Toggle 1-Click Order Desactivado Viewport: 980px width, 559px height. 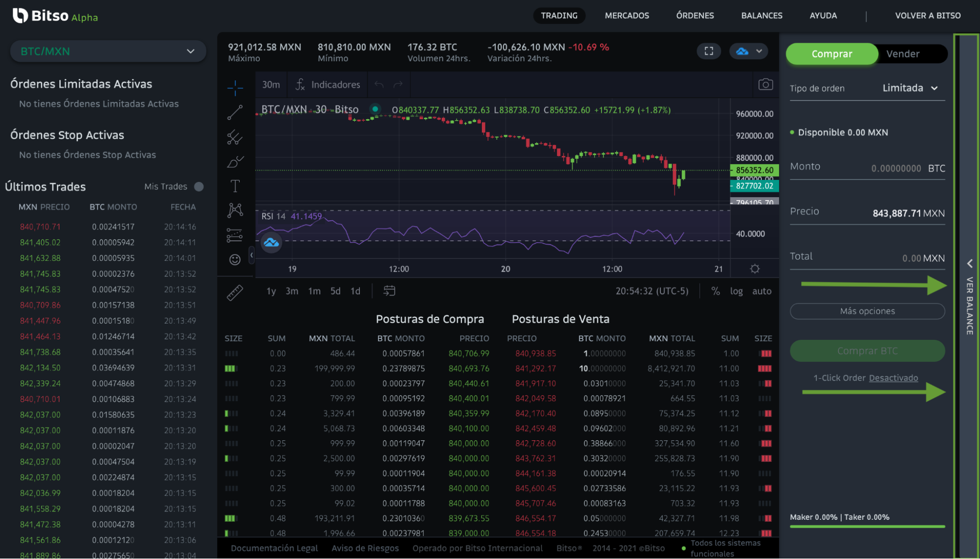click(893, 378)
